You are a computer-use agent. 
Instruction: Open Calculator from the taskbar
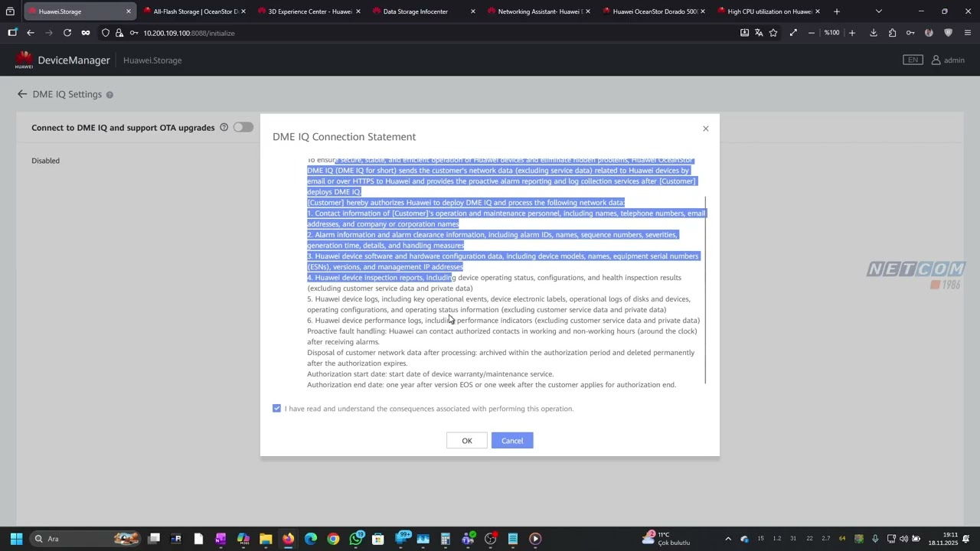446,539
